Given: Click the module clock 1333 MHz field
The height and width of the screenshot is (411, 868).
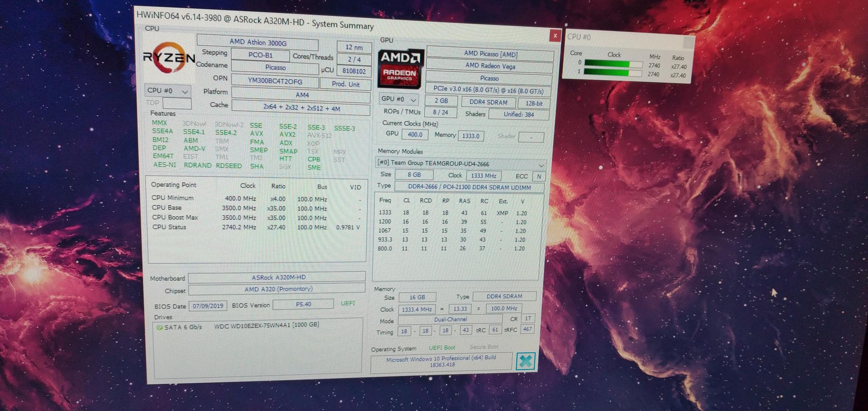Looking at the screenshot, I should 484,175.
